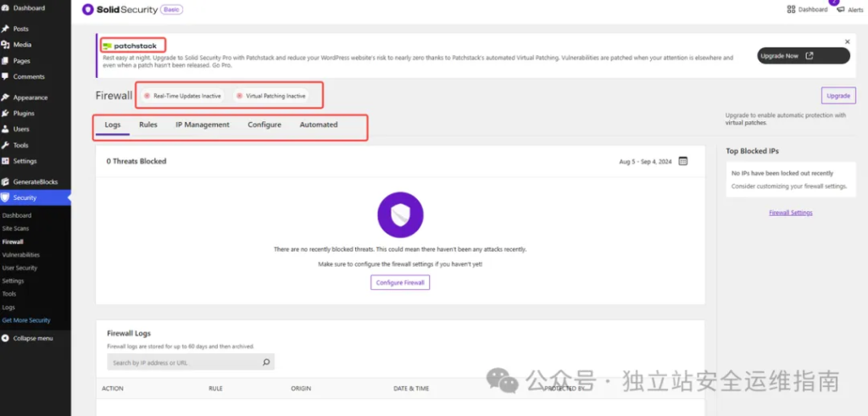The width and height of the screenshot is (868, 416).
Task: Open Settings under Security submenu
Action: click(13, 281)
